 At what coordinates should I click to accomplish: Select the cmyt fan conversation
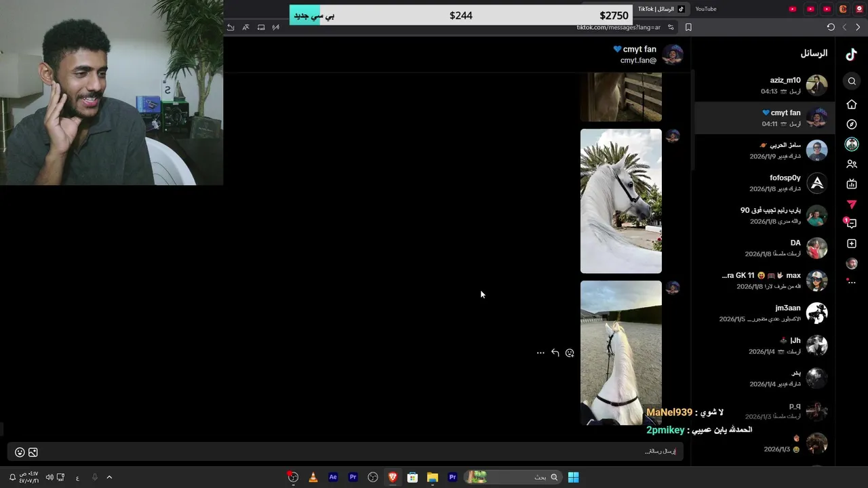[762, 118]
